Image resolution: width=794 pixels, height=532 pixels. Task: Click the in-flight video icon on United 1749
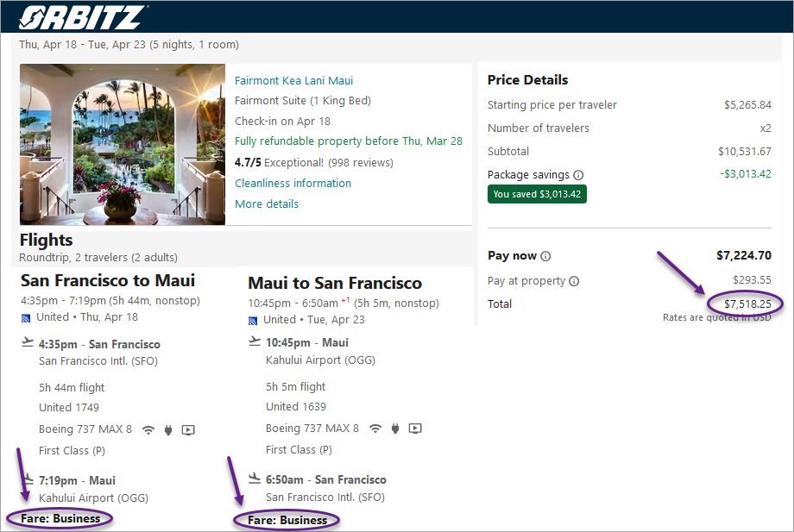188,430
